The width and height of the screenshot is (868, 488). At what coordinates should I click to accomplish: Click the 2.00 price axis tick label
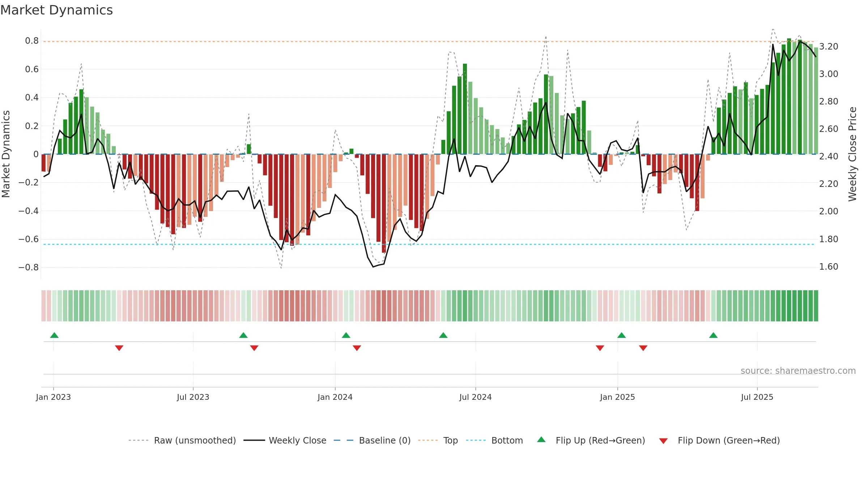[x=829, y=211]
